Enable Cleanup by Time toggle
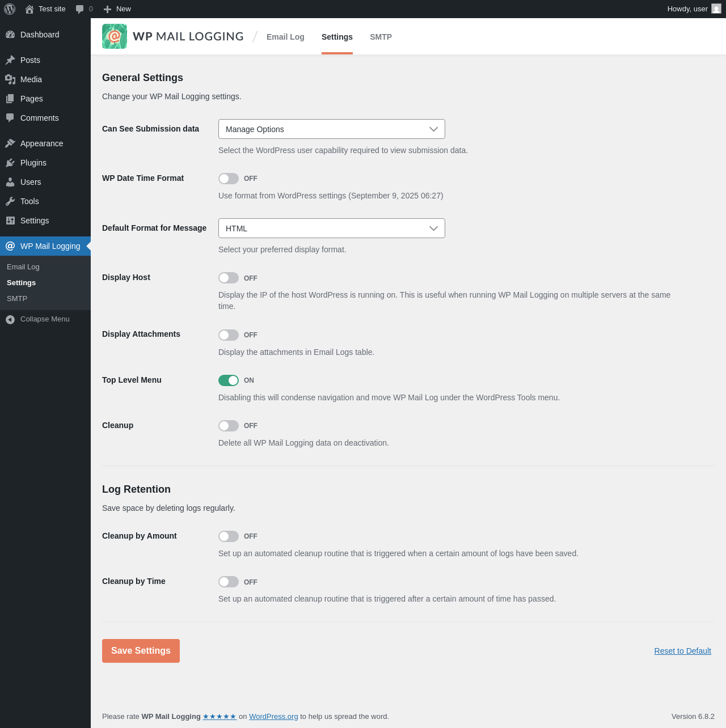726x728 pixels. (x=229, y=582)
